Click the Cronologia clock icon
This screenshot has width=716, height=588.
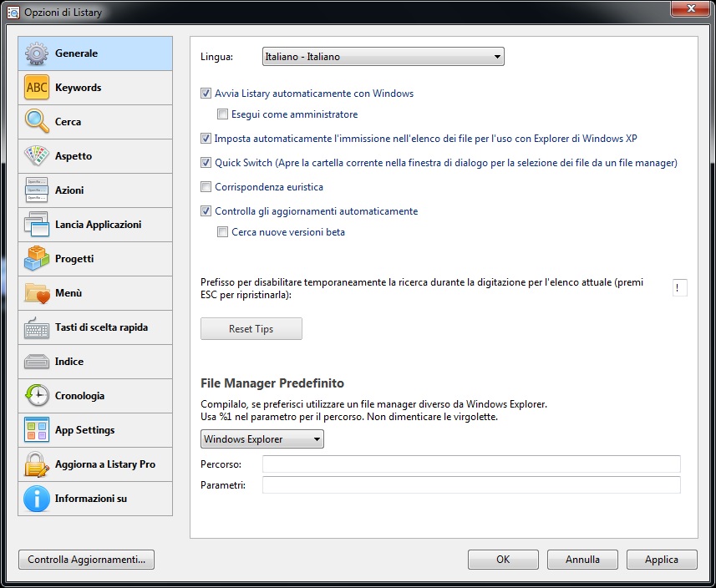coord(37,396)
